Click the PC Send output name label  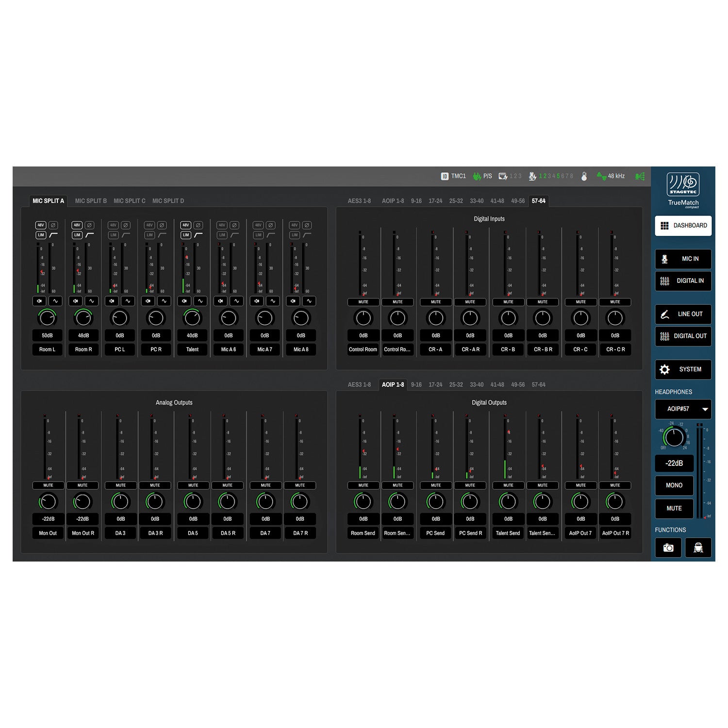point(435,533)
